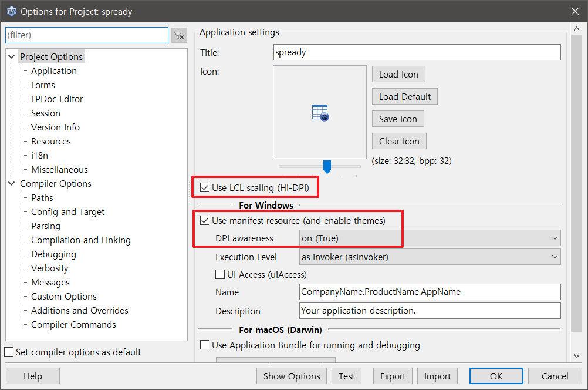Open Debugging compiler options
Viewport: 588px width, 390px height.
tap(53, 254)
